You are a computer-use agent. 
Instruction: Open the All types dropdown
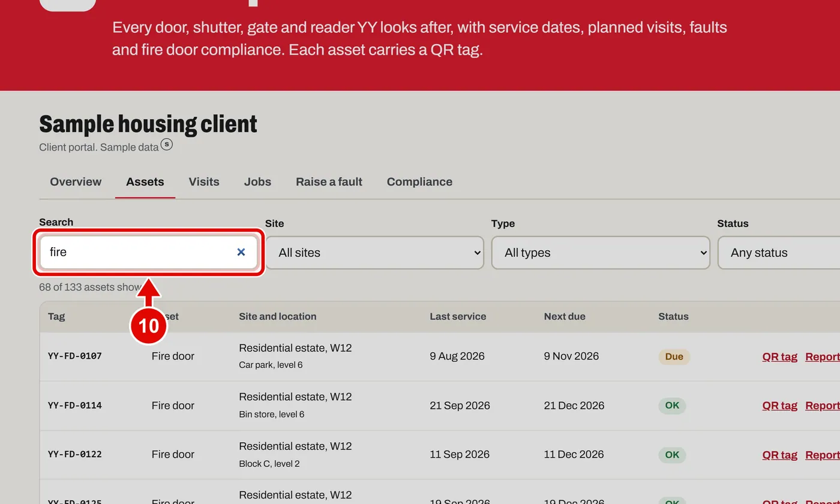point(601,253)
